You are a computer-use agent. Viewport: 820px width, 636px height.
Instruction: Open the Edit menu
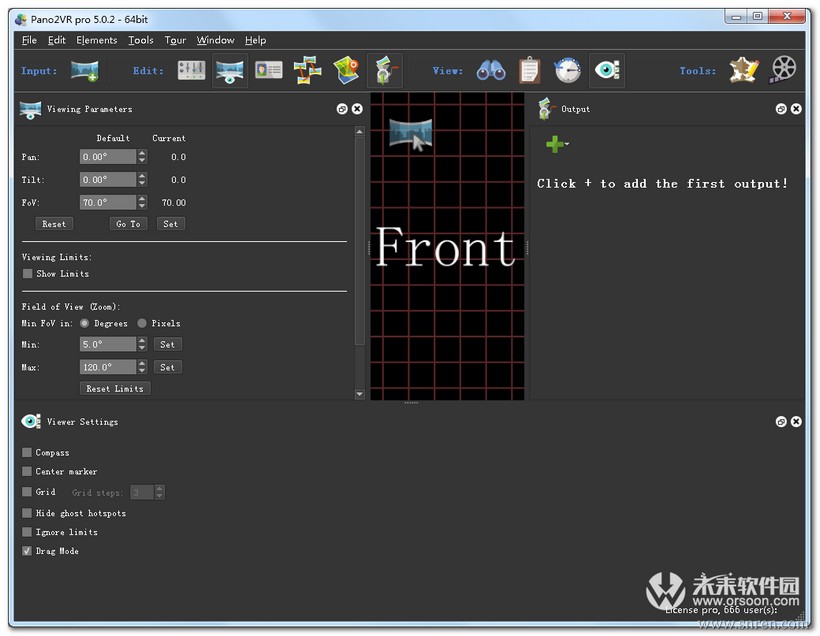click(x=56, y=40)
